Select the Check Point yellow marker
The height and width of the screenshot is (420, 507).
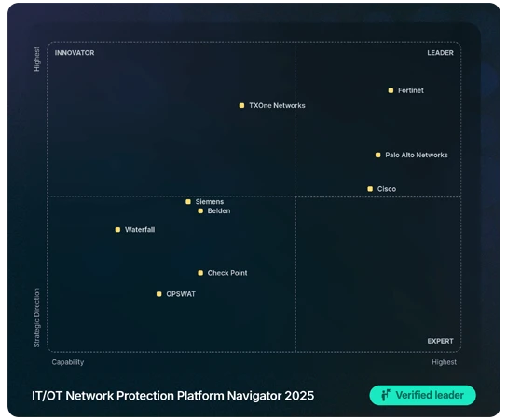[200, 273]
